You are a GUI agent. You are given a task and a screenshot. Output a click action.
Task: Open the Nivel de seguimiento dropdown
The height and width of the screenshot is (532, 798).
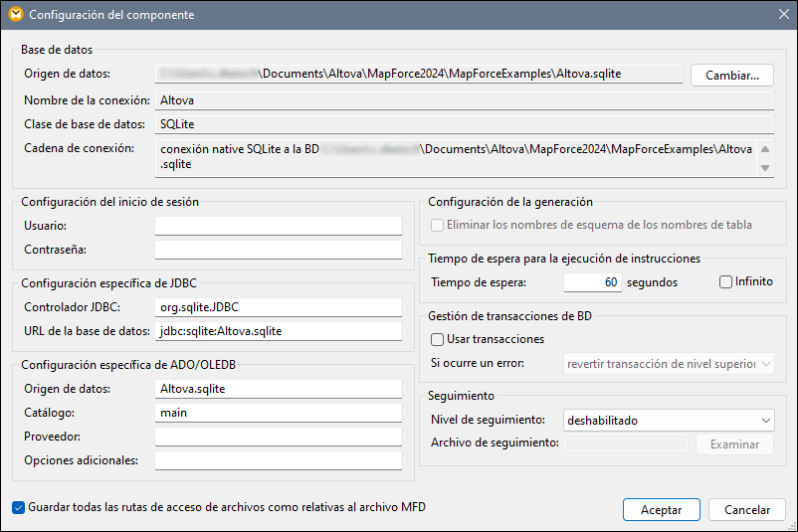[x=668, y=421]
